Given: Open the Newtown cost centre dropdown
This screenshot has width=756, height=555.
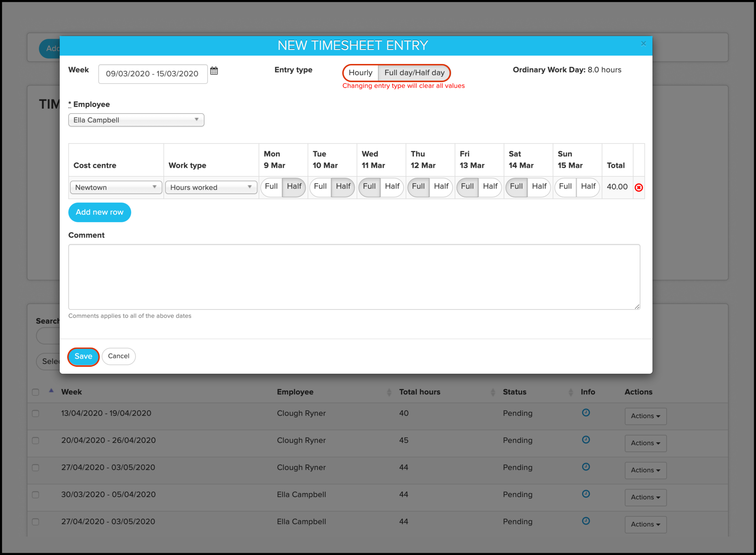Looking at the screenshot, I should coord(116,188).
